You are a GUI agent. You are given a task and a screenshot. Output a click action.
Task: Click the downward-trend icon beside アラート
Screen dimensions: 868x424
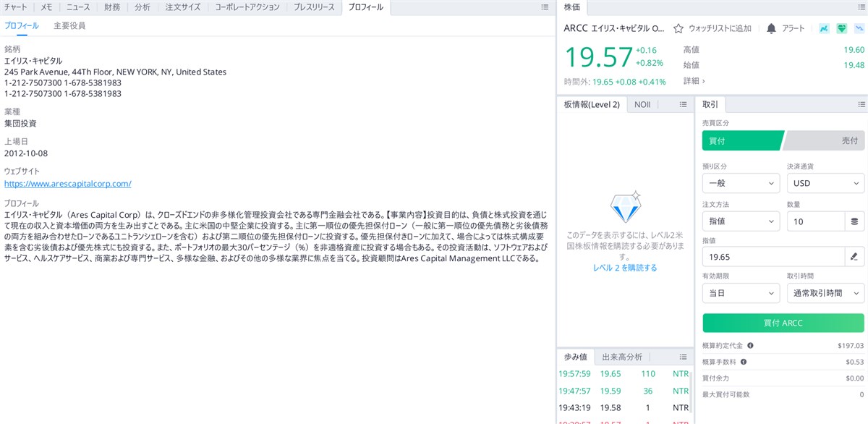point(859,29)
